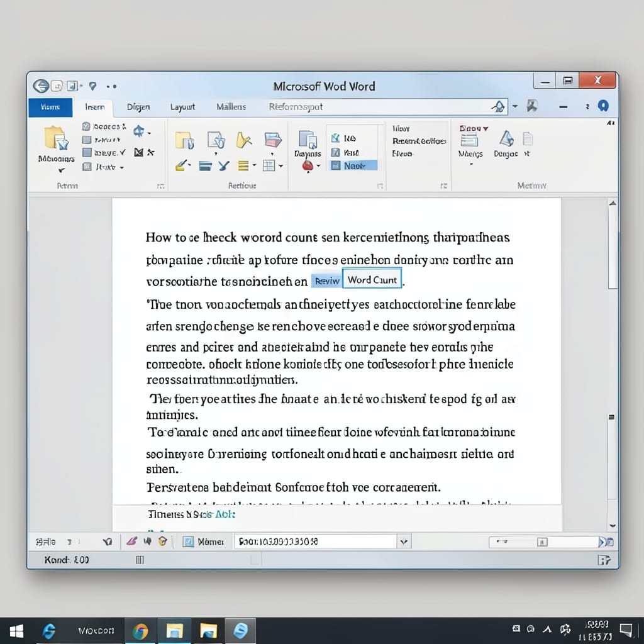The width and height of the screenshot is (644, 644).
Task: Click the scroll-down arrow of document scrollbar
Action: coord(613,525)
